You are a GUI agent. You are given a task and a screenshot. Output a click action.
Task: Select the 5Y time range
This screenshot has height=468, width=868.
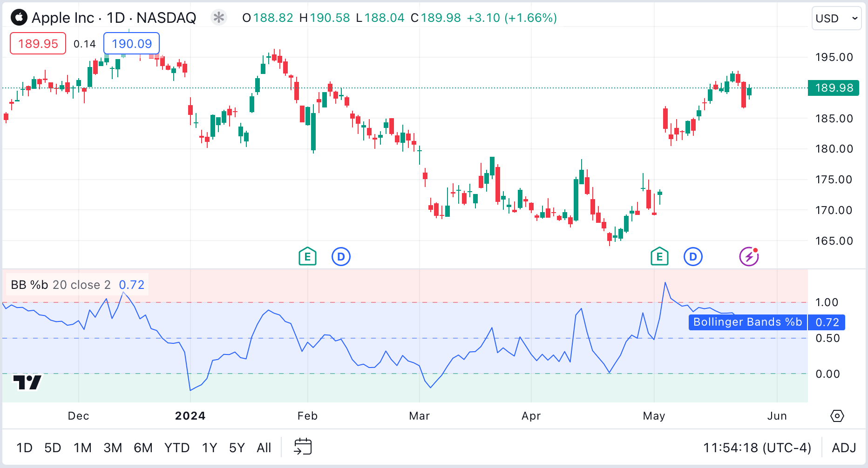click(x=237, y=448)
